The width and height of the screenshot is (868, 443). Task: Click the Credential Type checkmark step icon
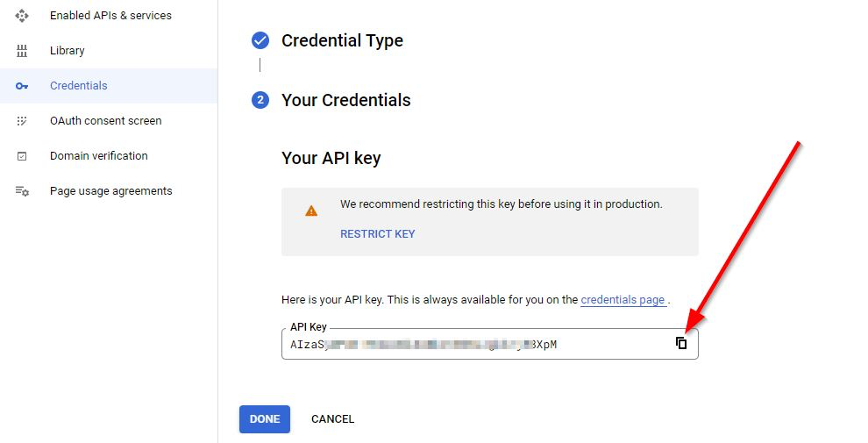coord(260,40)
